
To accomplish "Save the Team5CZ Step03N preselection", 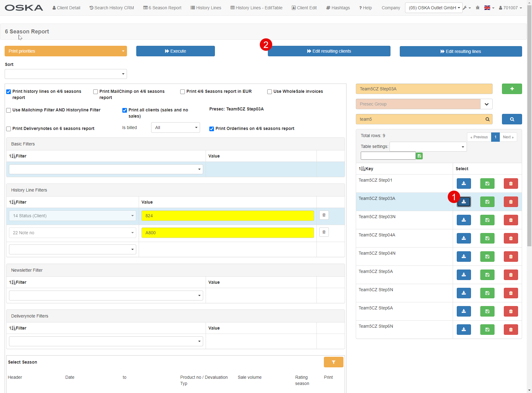I will 487,220.
